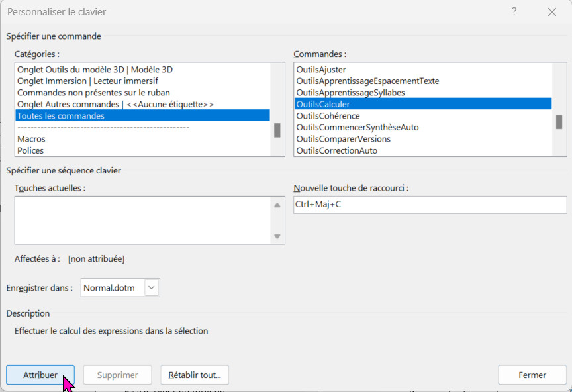Close the Personnaliser le clavier dialog
Screen dimensions: 572x392
(x=551, y=12)
